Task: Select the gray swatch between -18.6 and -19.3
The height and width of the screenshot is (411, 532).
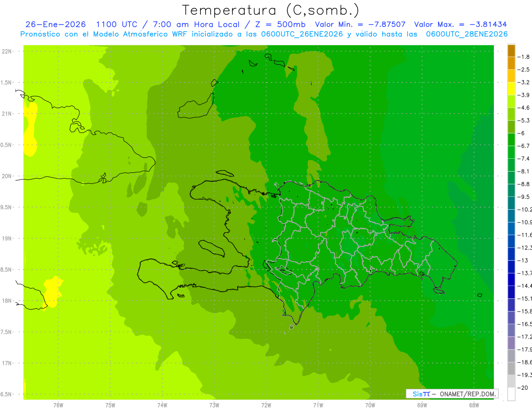Action: click(511, 368)
